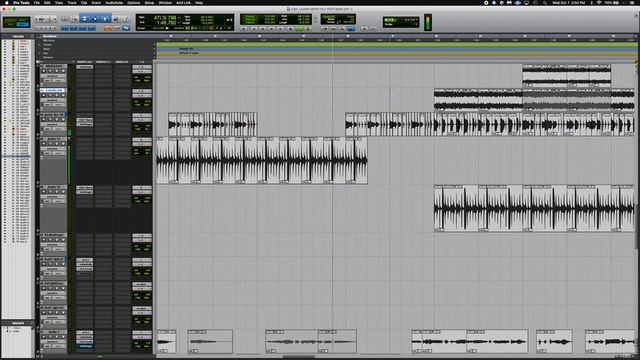The height and width of the screenshot is (360, 640).
Task: Select the Zoomer magnifier tool
Action: 74,19
